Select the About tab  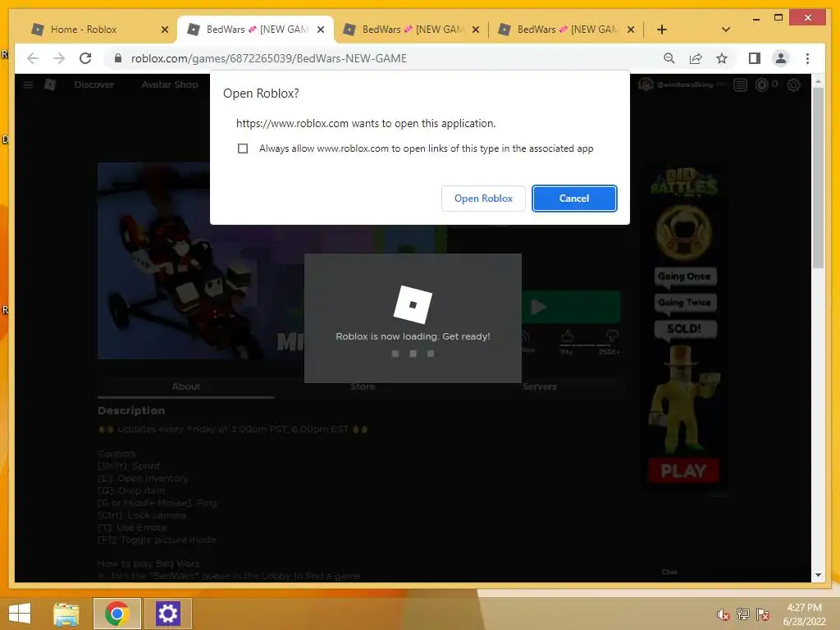coord(186,386)
